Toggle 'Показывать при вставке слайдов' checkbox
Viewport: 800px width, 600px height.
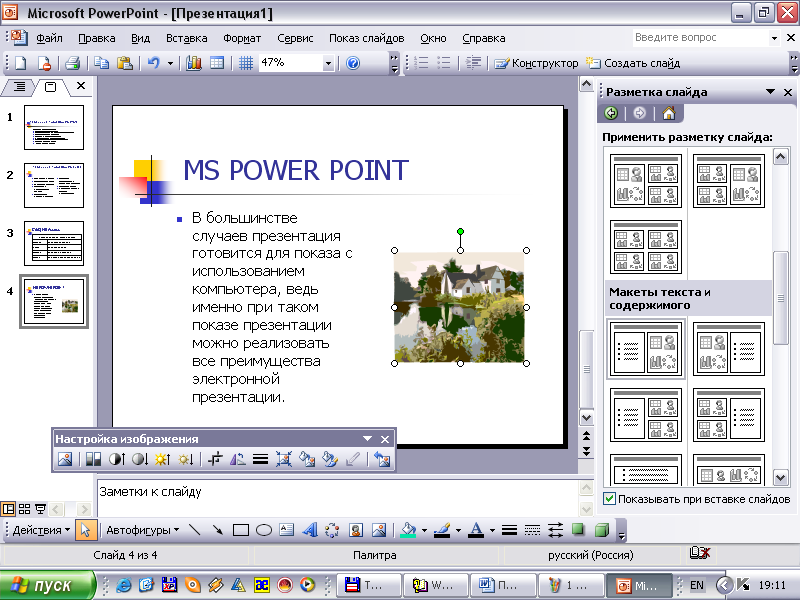(x=609, y=499)
